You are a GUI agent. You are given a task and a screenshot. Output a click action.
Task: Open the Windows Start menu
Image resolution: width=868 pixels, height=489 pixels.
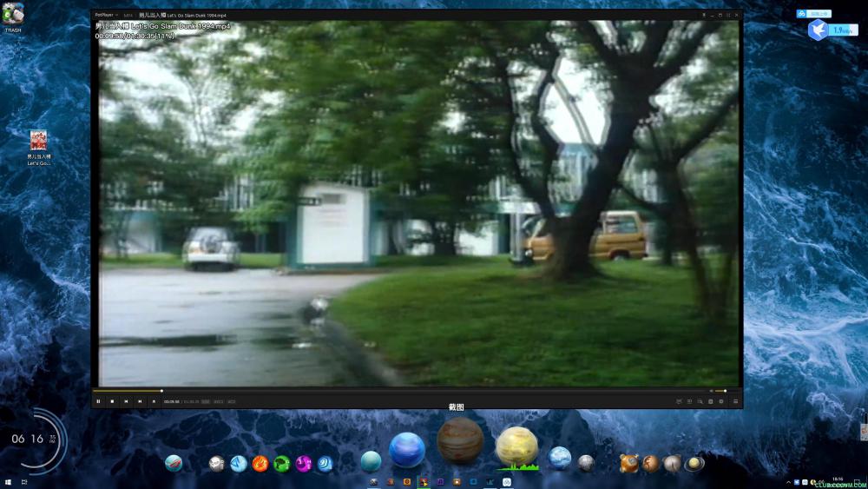8,482
